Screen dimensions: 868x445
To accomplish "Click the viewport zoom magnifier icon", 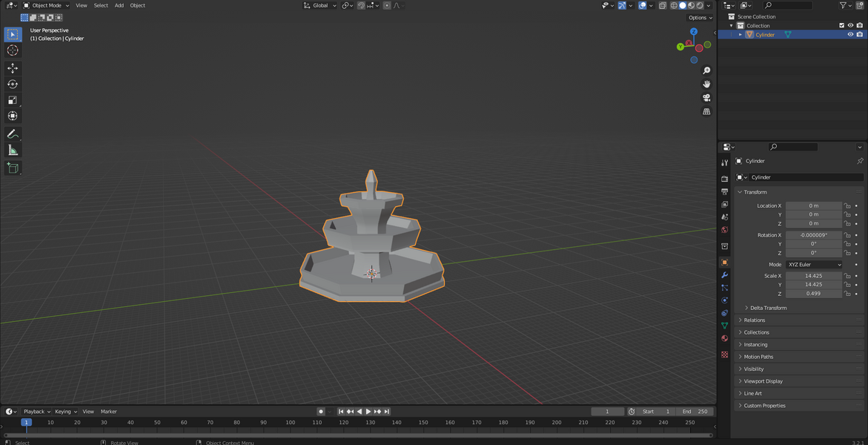I will click(706, 70).
